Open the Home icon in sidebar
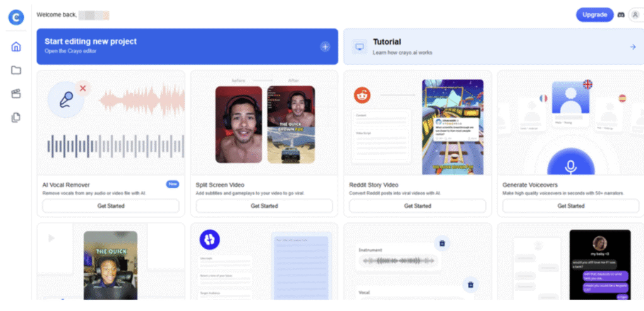Image resolution: width=644 pixels, height=311 pixels. pos(16,47)
